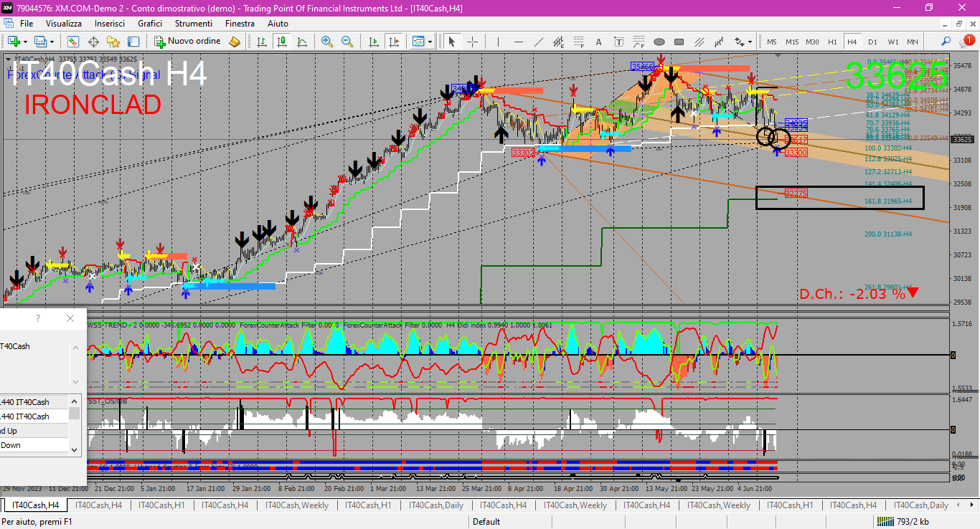The image size is (980, 529).
Task: Expand the arrows objects dropdown arrow
Action: tap(750, 42)
